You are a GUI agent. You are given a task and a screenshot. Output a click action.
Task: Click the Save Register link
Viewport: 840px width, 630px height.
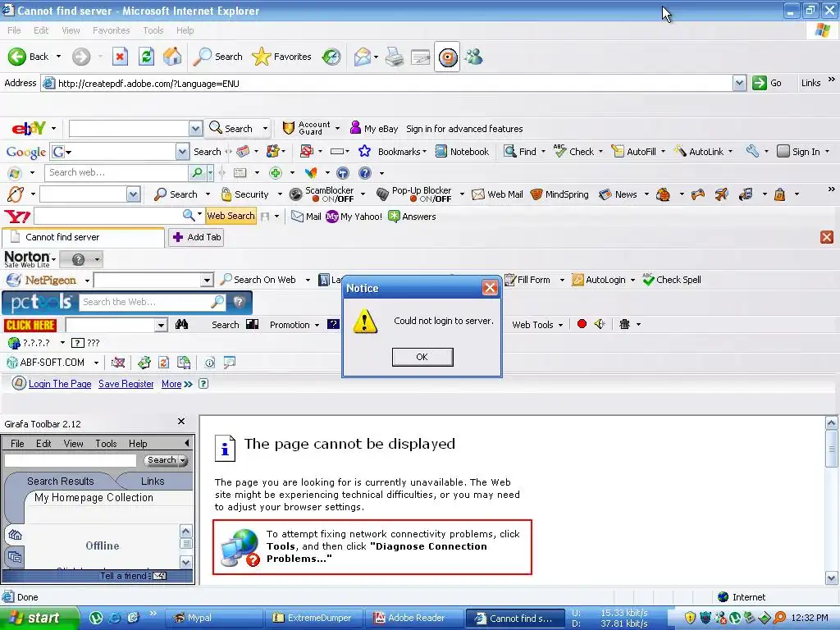coord(126,384)
